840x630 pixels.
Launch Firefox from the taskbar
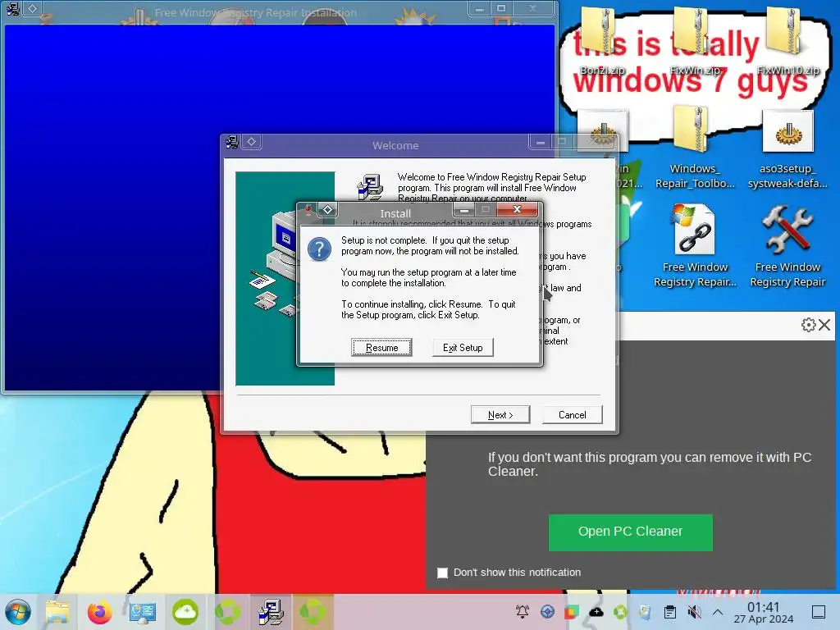point(99,612)
